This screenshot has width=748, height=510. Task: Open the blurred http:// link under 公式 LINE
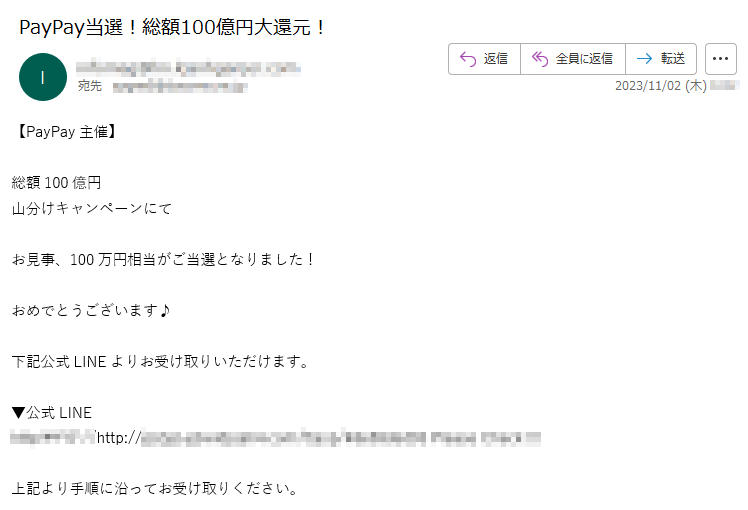click(x=319, y=438)
